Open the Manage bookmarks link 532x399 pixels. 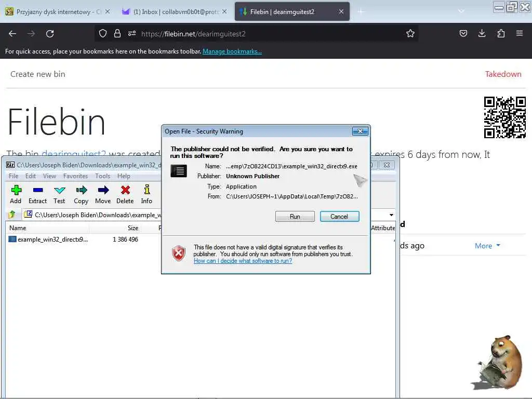[232, 51]
